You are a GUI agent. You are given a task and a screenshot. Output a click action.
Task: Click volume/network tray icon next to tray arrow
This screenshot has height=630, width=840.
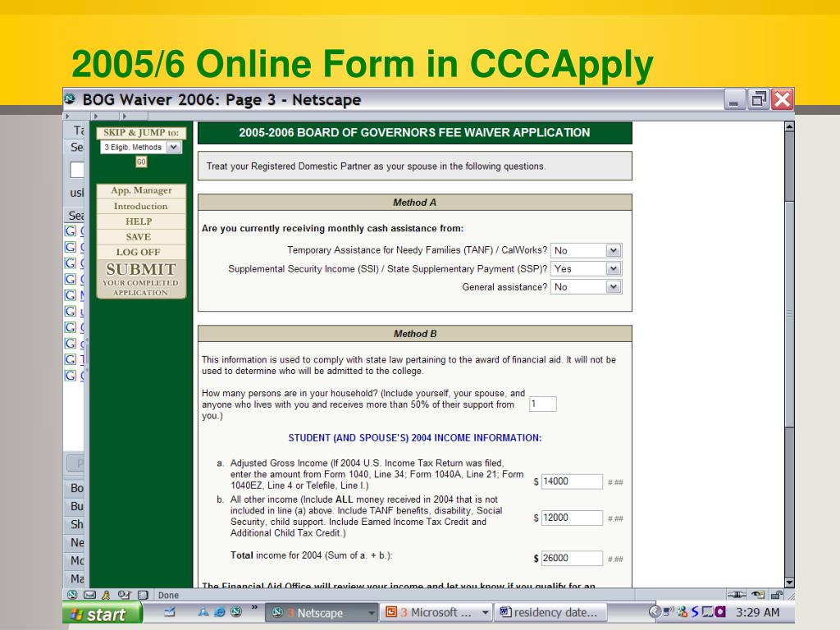pos(669,612)
